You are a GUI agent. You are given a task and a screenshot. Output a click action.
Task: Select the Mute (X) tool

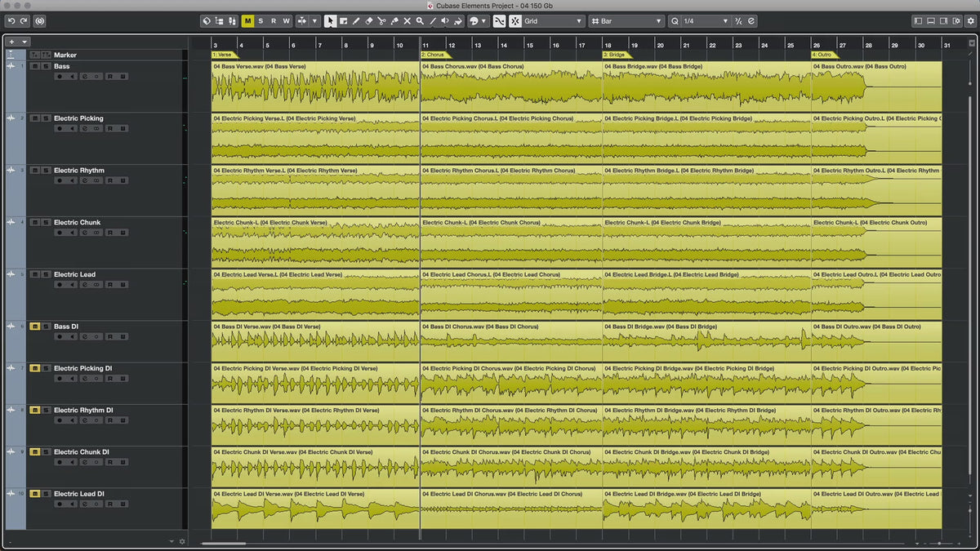point(407,21)
